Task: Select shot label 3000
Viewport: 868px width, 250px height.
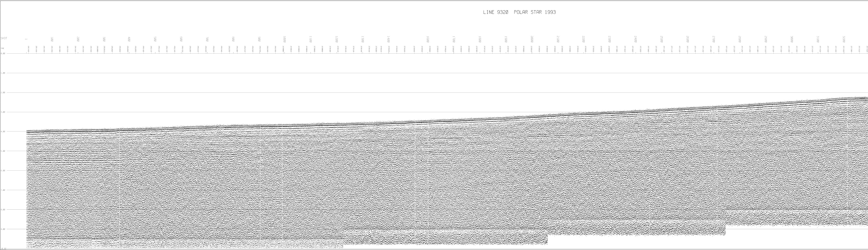Action: (x=792, y=39)
